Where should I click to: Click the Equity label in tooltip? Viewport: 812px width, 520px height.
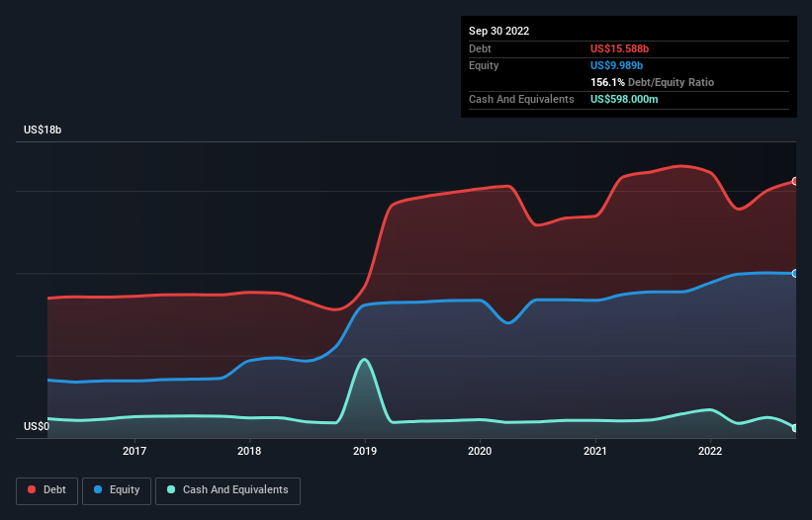click(x=484, y=65)
